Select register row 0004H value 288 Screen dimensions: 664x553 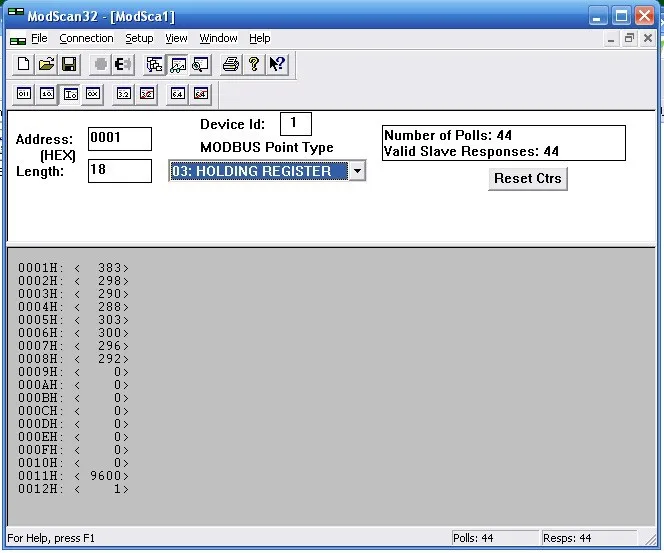tap(73, 307)
